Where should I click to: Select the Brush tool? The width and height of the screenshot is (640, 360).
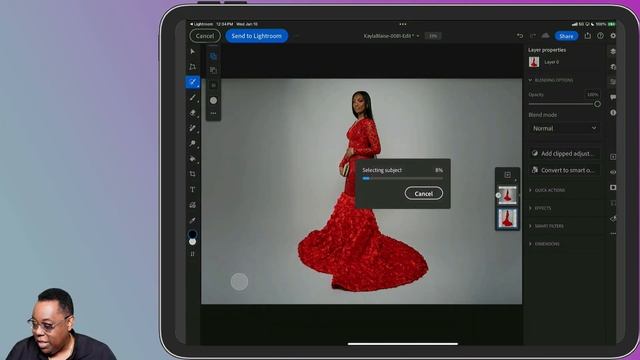[x=193, y=98]
